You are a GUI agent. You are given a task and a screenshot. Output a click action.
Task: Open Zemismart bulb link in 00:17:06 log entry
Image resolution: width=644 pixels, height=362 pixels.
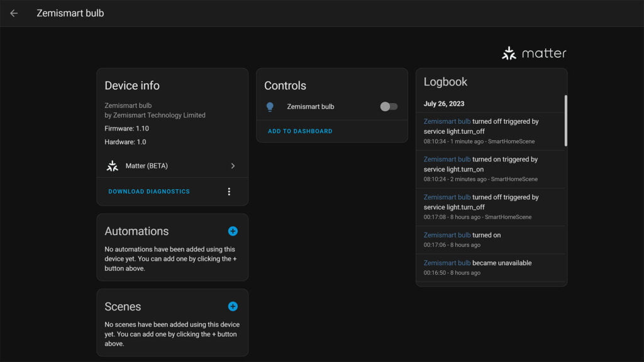pos(447,235)
